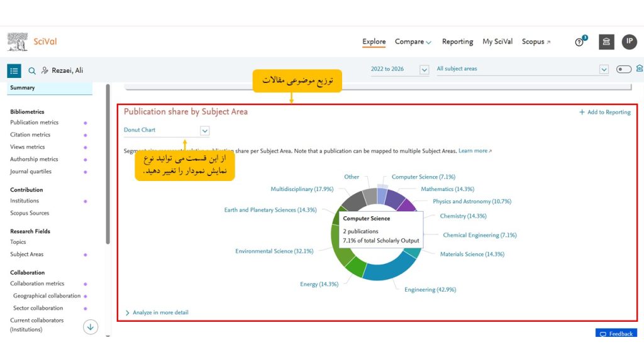Viewport: 644px width, 362px height.
Task: Open the Scopus external link
Action: click(536, 42)
